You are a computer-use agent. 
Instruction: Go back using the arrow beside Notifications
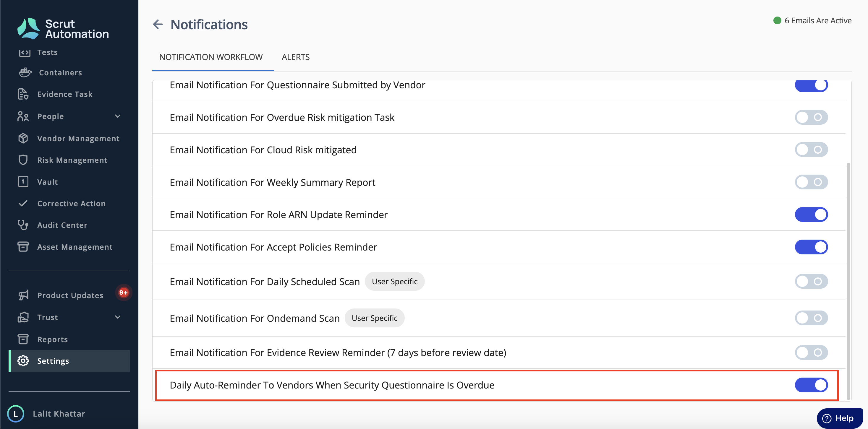point(158,24)
